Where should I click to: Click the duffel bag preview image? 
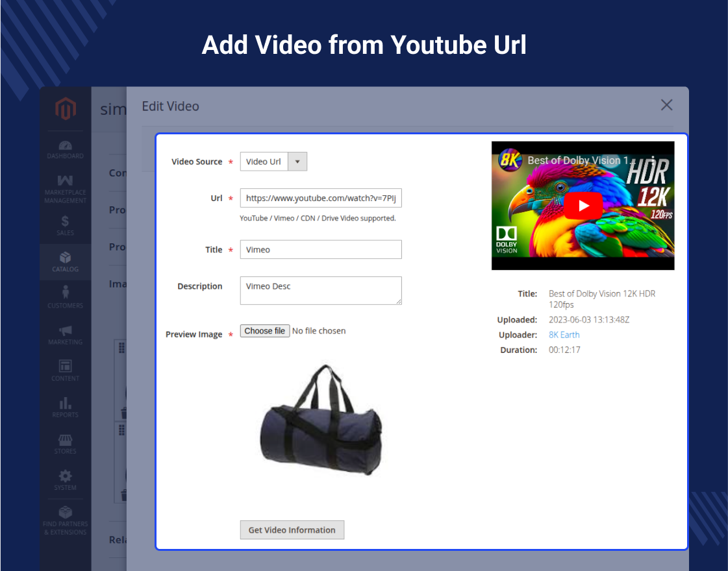(x=321, y=420)
